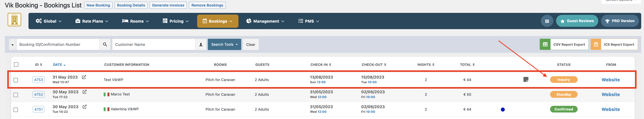The image size is (644, 119).
Task: Click customer name Valentina VikWP
Action: [125, 109]
